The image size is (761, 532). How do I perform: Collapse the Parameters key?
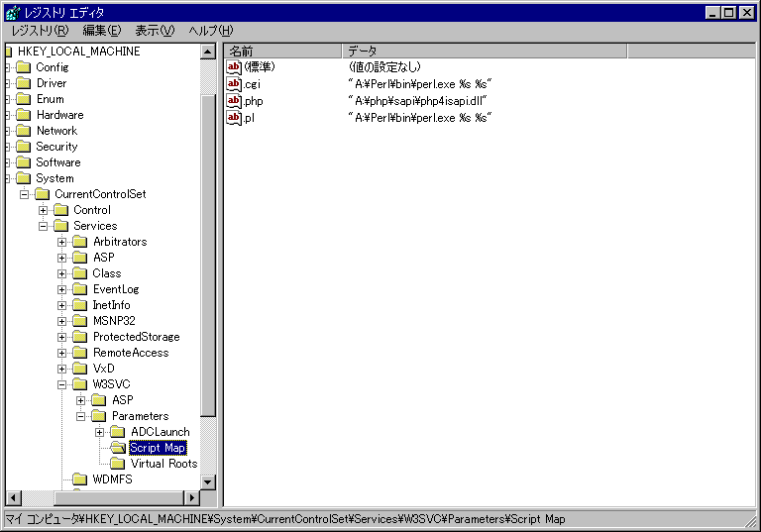point(80,416)
